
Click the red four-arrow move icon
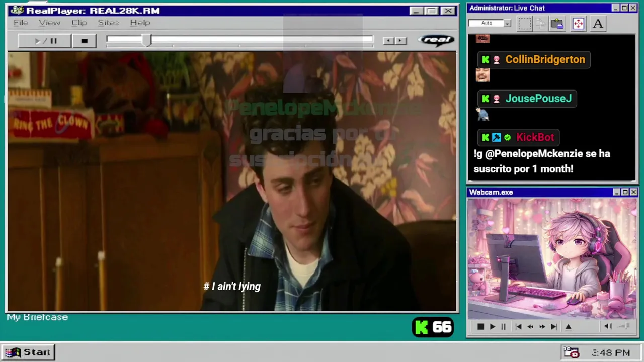(x=578, y=24)
